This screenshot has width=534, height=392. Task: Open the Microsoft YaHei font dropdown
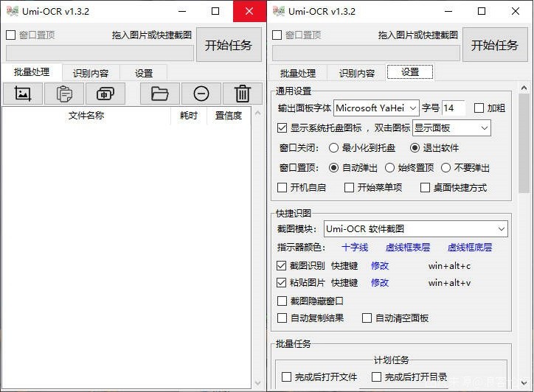pos(376,108)
